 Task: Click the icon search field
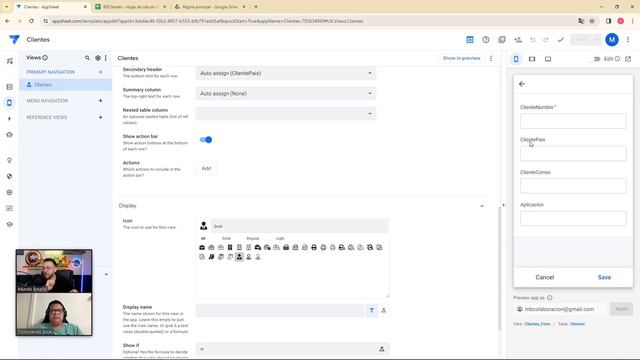[x=299, y=226]
